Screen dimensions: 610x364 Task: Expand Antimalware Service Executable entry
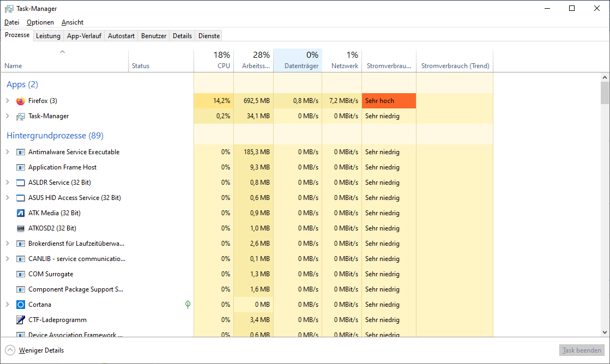[x=8, y=152]
